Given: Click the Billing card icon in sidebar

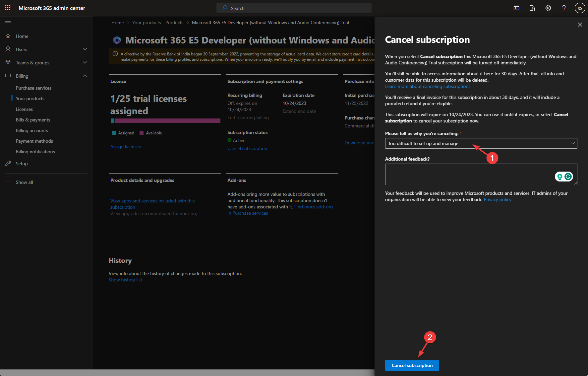Looking at the screenshot, I should (x=8, y=76).
